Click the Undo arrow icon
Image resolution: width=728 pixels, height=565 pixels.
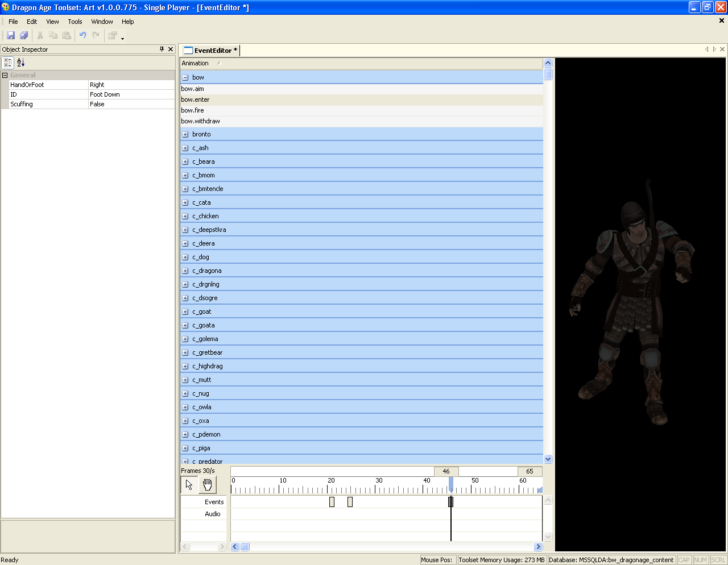[82, 35]
